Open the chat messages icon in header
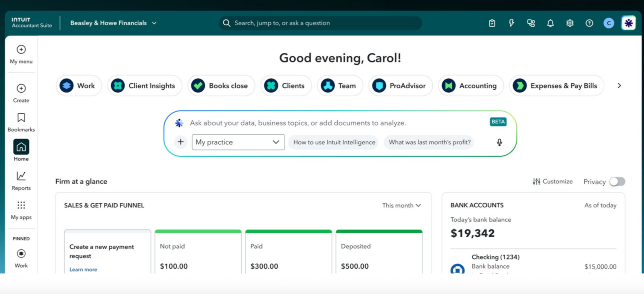 531,23
